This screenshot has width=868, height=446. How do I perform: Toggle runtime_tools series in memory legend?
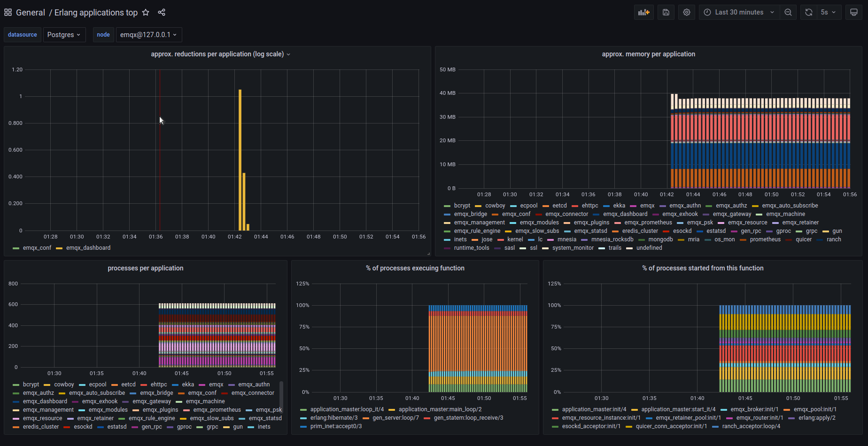(x=472, y=248)
